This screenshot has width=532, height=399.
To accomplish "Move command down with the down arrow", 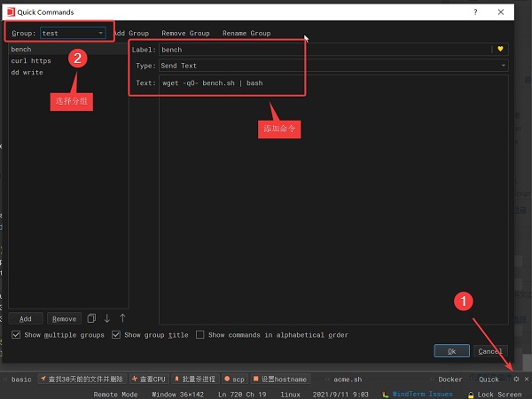I will tap(107, 318).
